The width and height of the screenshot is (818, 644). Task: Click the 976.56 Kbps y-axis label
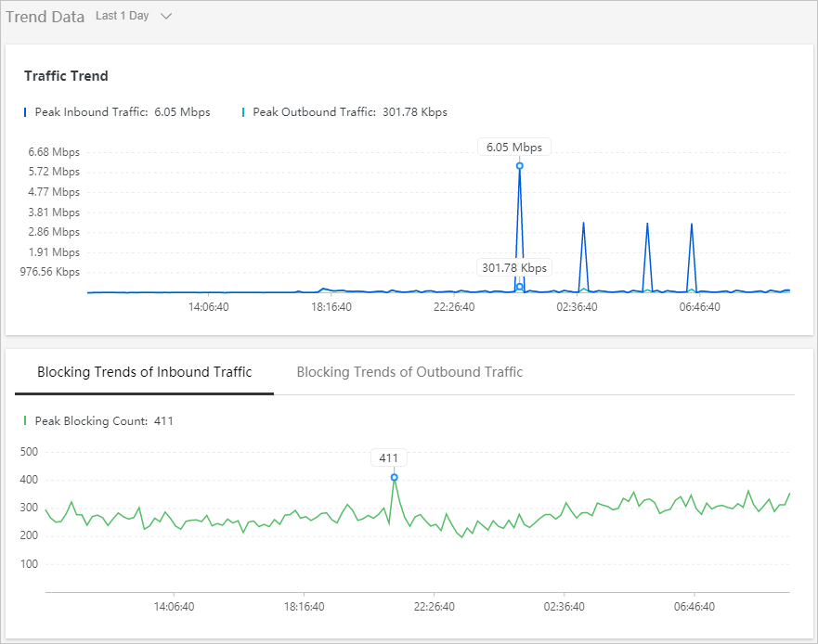pyautogui.click(x=50, y=272)
